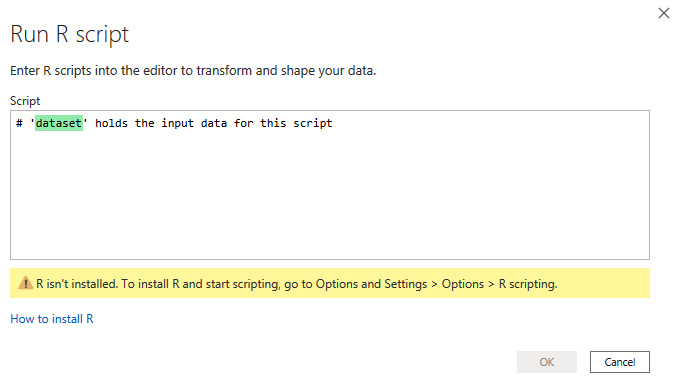Click the Cancel button
This screenshot has height=379, width=680.
(x=619, y=362)
